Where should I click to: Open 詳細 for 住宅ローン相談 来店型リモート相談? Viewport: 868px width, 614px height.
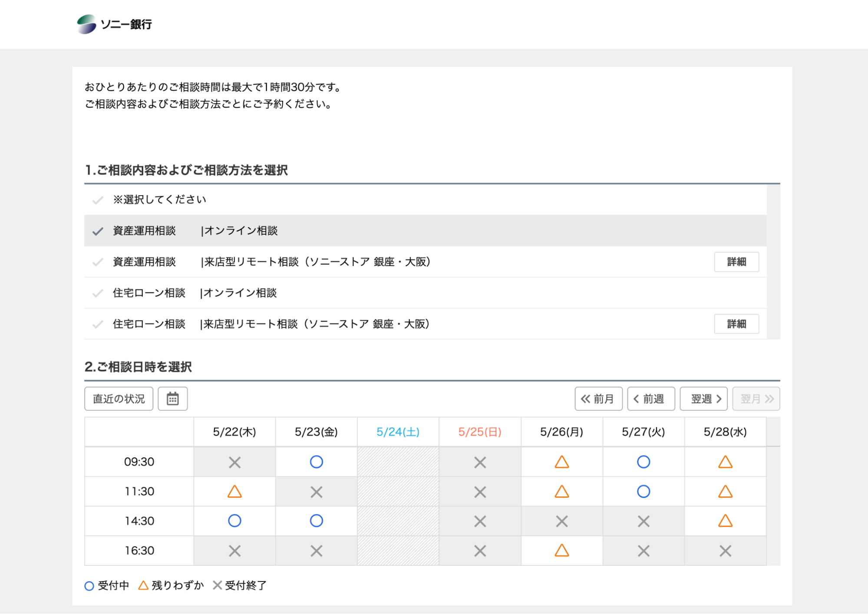tap(736, 324)
